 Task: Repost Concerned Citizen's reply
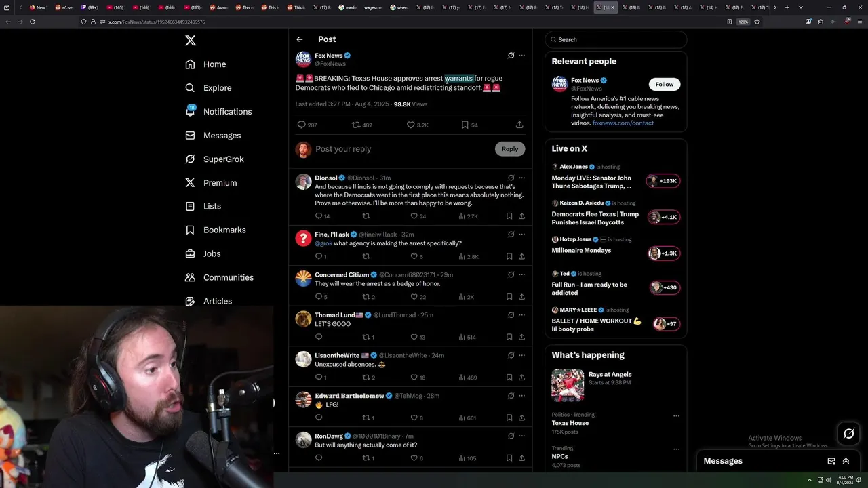tap(369, 297)
